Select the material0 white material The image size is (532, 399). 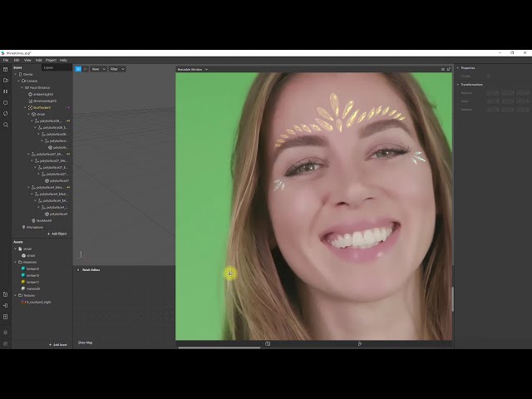[x=31, y=288]
